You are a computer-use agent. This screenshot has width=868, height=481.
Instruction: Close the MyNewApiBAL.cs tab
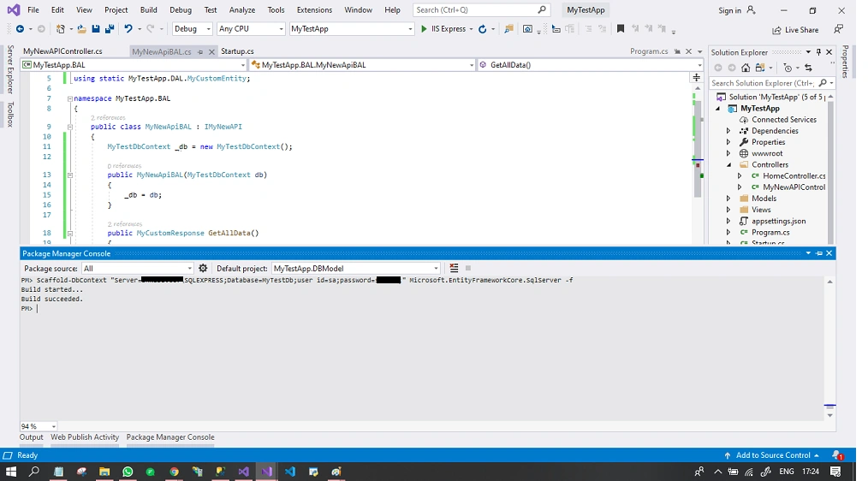point(211,52)
